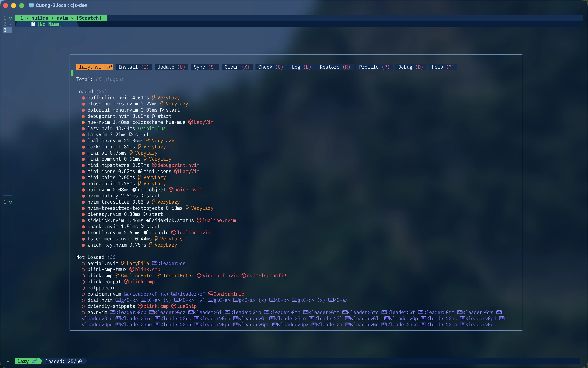Open the Update (U) tab
Screen dimensions: 588x368
coord(171,67)
